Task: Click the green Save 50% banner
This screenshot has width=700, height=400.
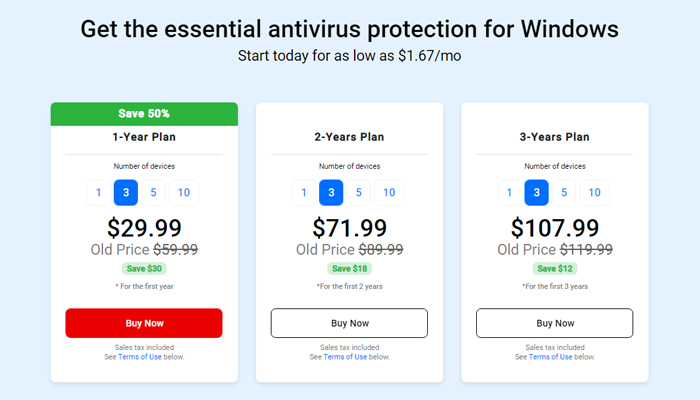Action: coord(144,113)
